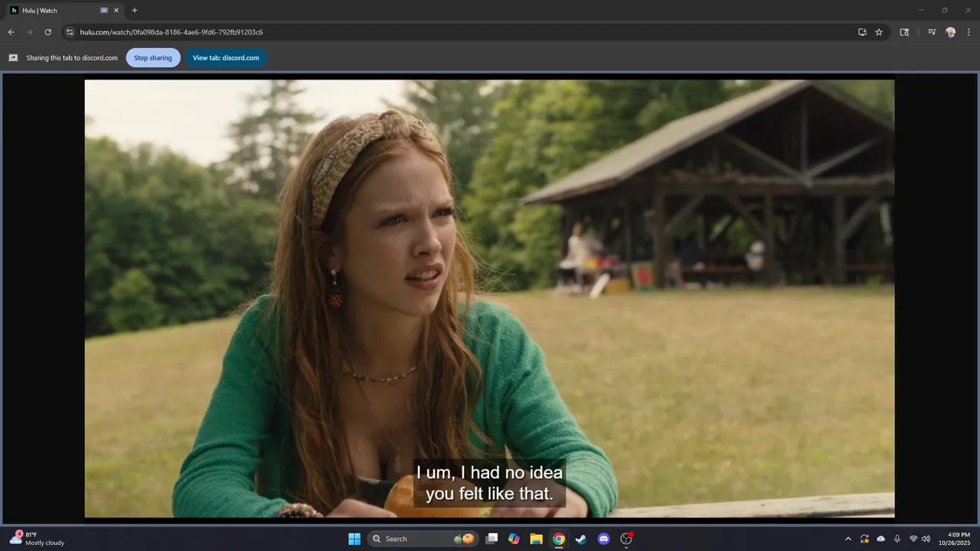Open OneDrive cloud tray icon

tap(881, 539)
